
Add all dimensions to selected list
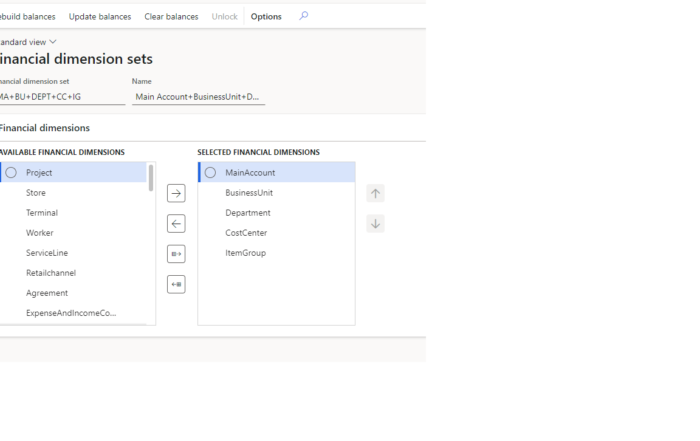coord(176,254)
